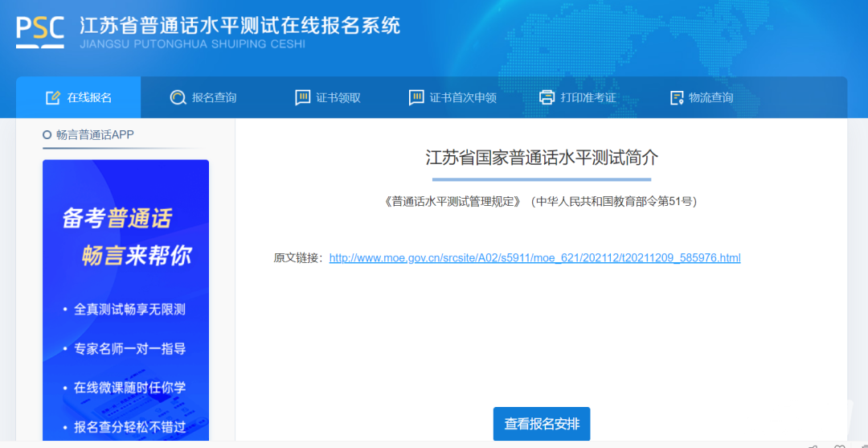Click the pencil icon beside 在线报名

pyautogui.click(x=52, y=98)
